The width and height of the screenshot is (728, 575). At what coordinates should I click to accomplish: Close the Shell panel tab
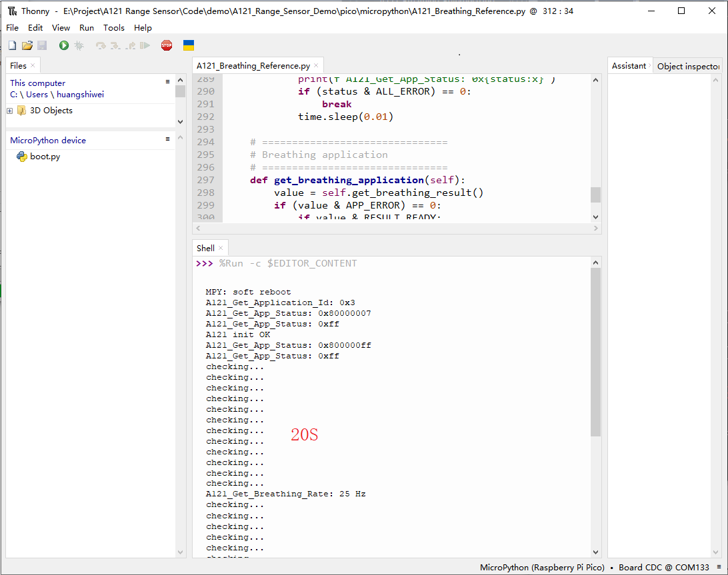[221, 248]
